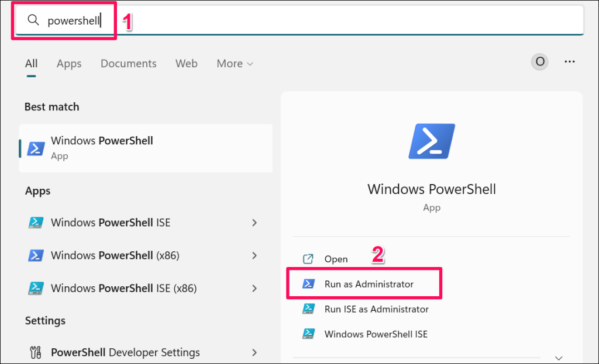Screen dimensions: 599x364
Task: Click the Open external-link icon
Action: (308, 259)
